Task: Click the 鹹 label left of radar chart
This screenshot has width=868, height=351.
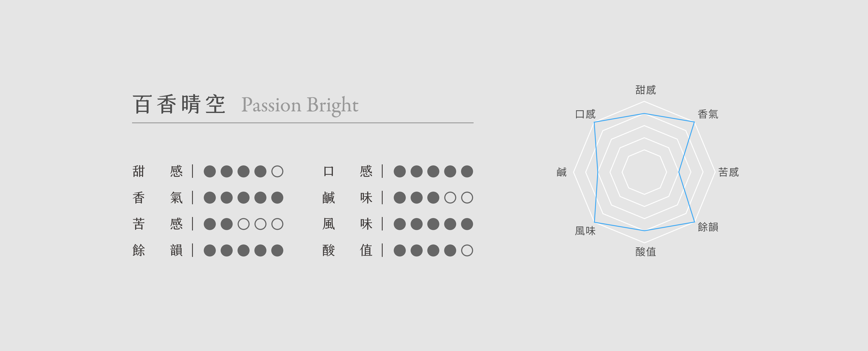Action: click(561, 172)
